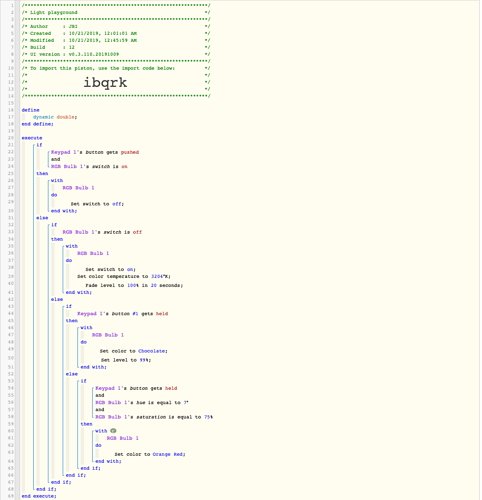The width and height of the screenshot is (482, 500).
Task: Click the 'end execute;' line
Action: pyautogui.click(x=39, y=496)
